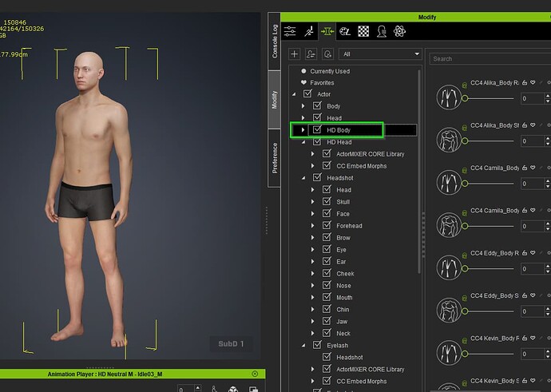Open the sliders Attribute tab icon

289,31
